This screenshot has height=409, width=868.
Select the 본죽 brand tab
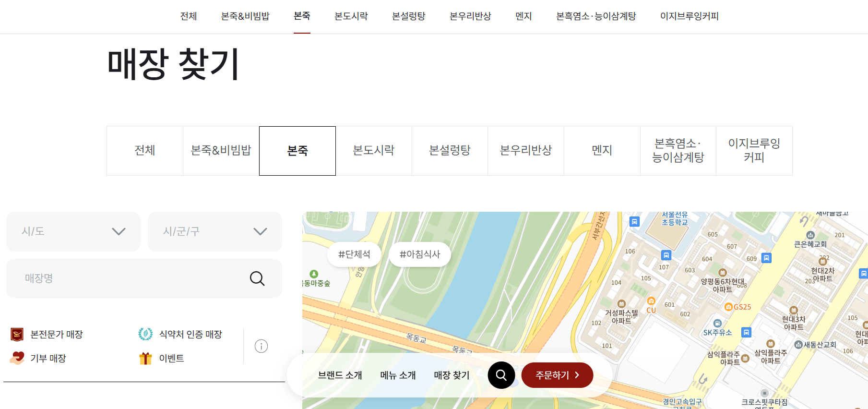[297, 151]
